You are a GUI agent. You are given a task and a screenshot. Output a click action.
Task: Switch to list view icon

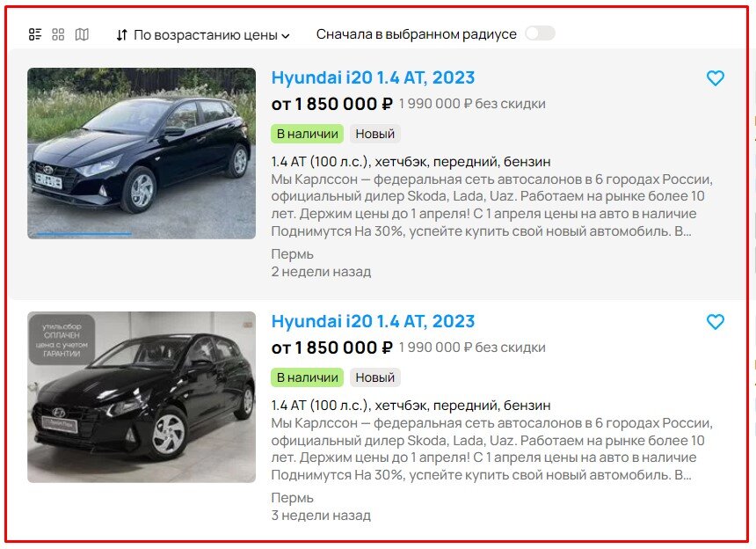point(34,34)
